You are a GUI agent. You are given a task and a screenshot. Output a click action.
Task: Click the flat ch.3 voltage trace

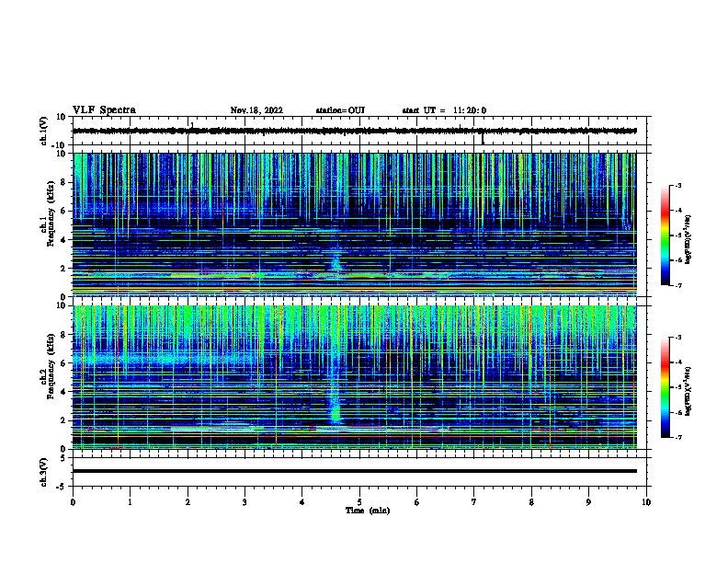[x=354, y=471]
